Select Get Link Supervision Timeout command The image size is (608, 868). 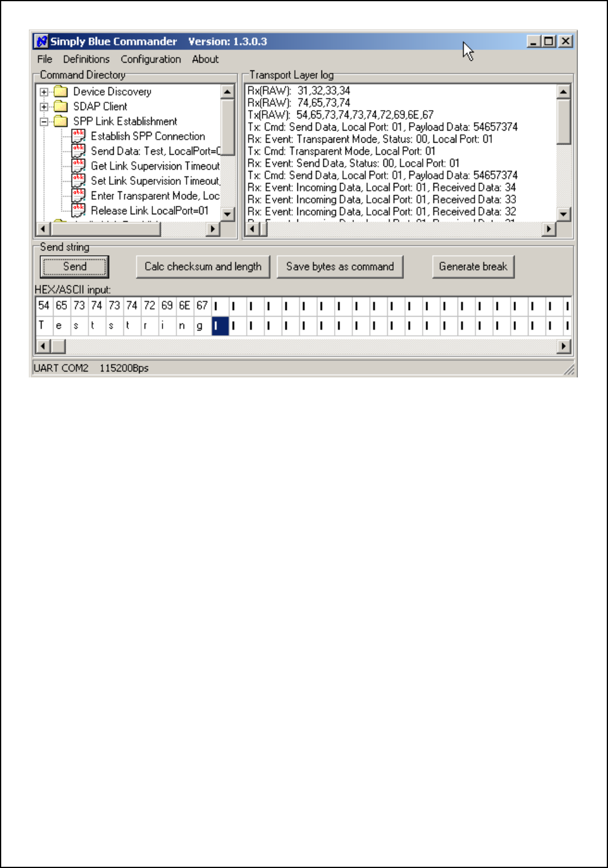[x=155, y=166]
